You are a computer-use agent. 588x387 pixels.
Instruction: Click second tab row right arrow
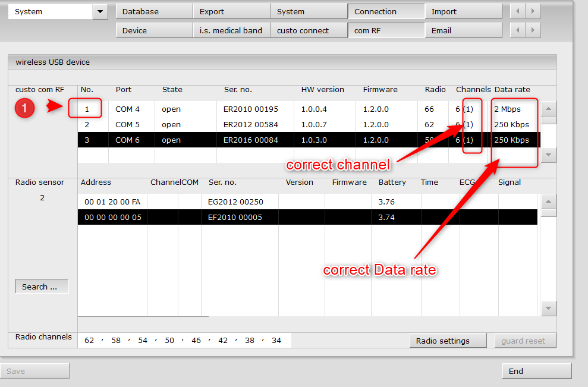click(533, 30)
